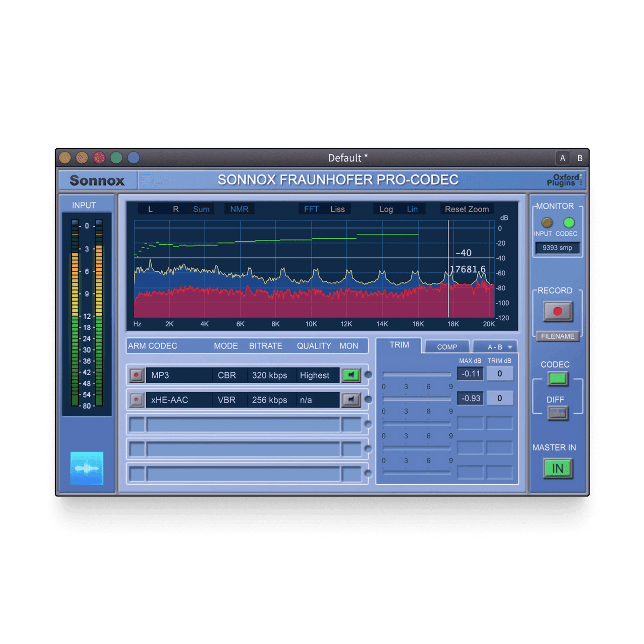Toggle the DIFF spectrum button
Image resolution: width=644 pixels, height=644 pixels.
click(557, 413)
